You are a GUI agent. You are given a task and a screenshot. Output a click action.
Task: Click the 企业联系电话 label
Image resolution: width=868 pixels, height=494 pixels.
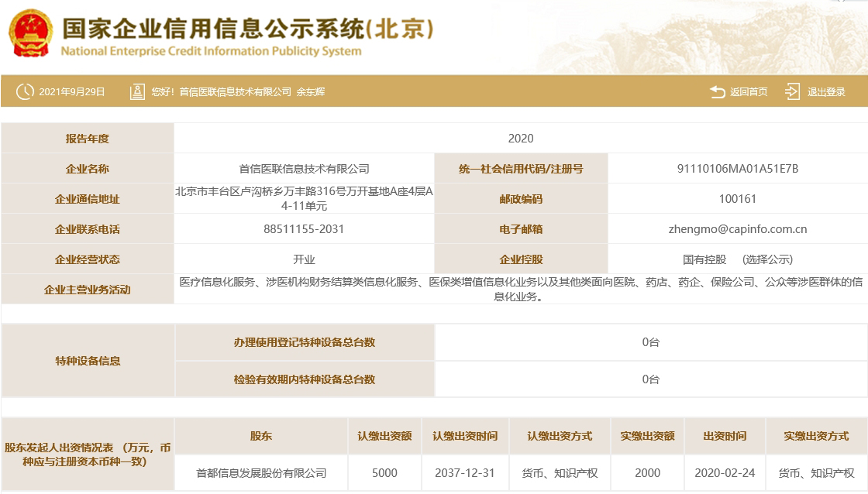(x=88, y=229)
